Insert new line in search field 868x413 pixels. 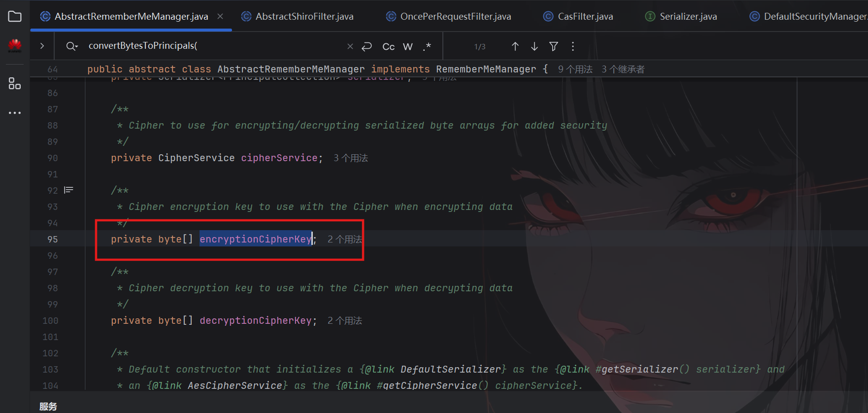367,46
